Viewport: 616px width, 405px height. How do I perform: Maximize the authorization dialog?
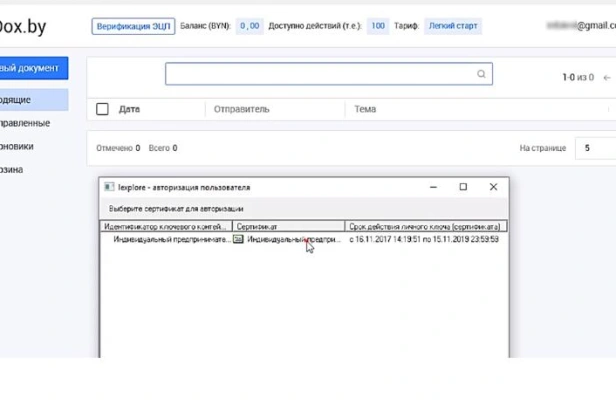(463, 187)
